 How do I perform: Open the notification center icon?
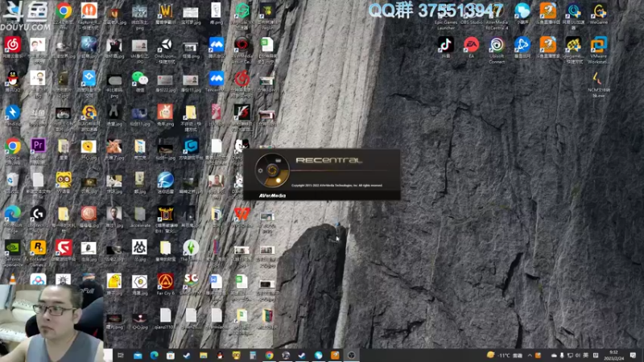(x=633, y=356)
